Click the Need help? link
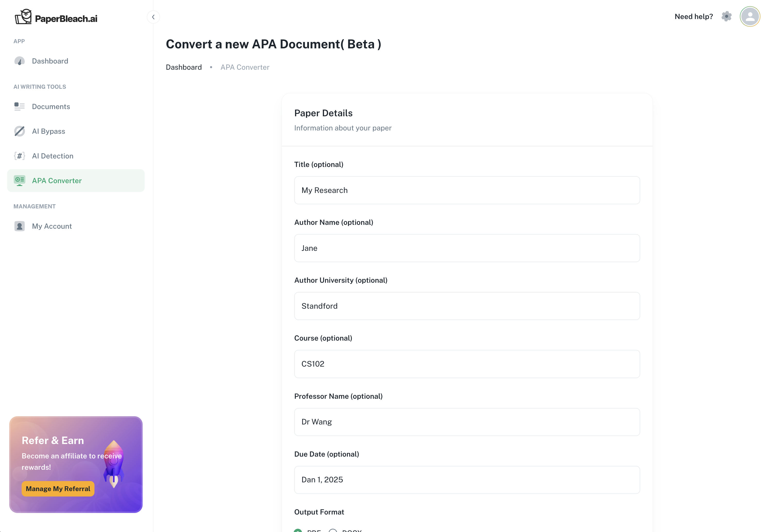 694,16
